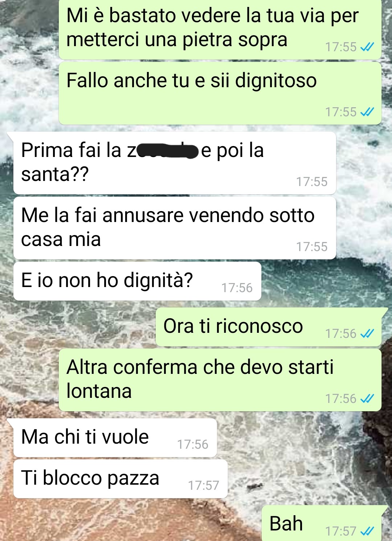The width and height of the screenshot is (392, 541).
Task: Click the read-receipt ticks on 'Bah' message
Action: coord(367,531)
